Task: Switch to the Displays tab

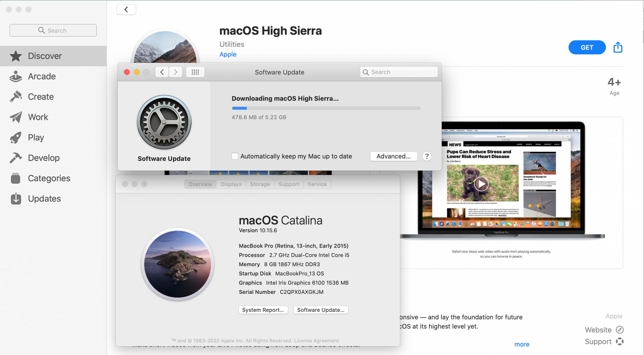Action: 231,184
